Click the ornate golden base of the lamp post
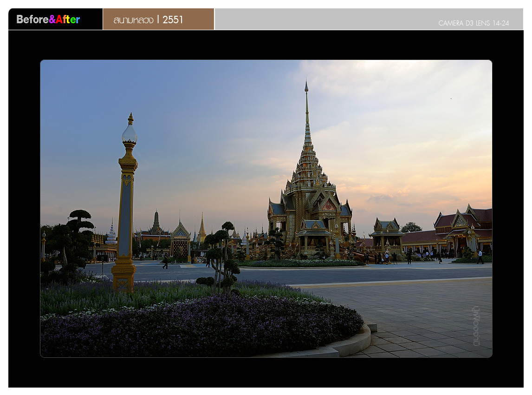532x395 pixels. coord(123,276)
